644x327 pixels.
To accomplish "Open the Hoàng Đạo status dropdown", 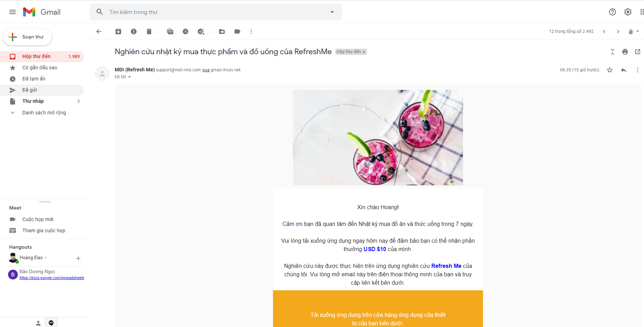I will (45, 258).
